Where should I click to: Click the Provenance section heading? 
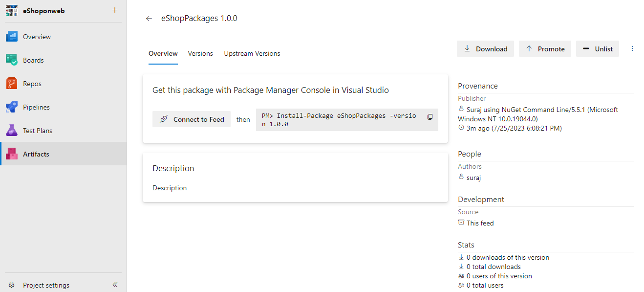pyautogui.click(x=478, y=86)
